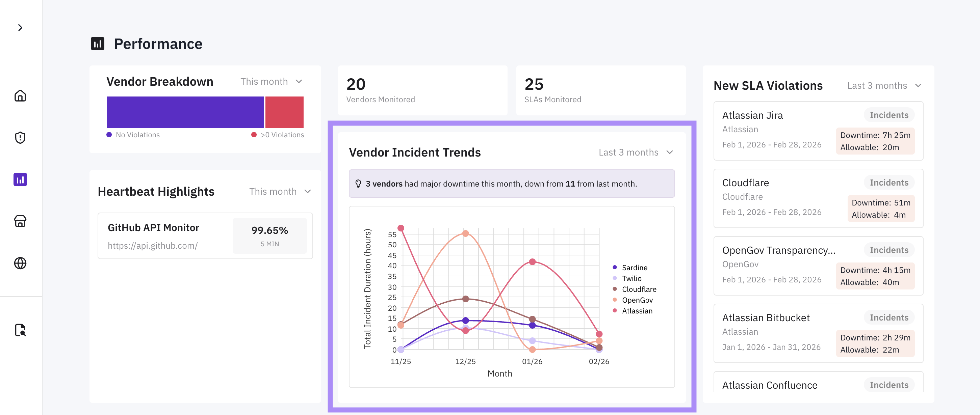Click the Incidents tag on the Cloudflare card
Viewport: 980px width, 415px height.
[889, 183]
